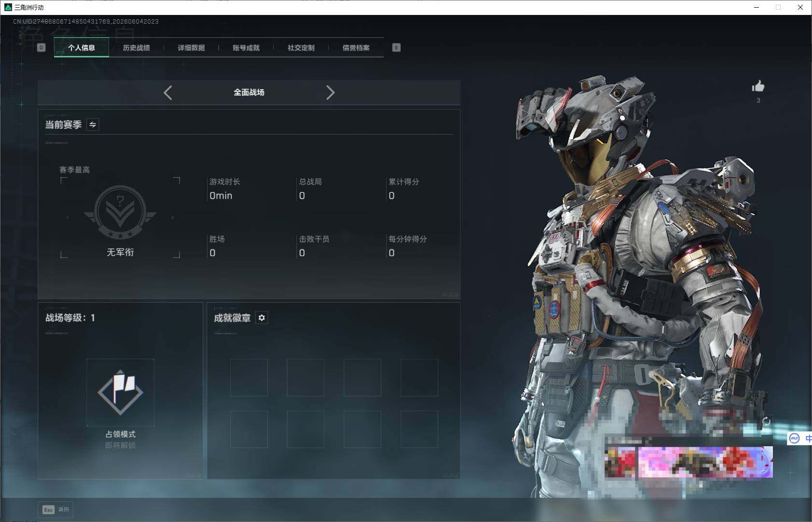Open 成就徽章 settings gear
The width and height of the screenshot is (812, 522).
click(x=262, y=317)
